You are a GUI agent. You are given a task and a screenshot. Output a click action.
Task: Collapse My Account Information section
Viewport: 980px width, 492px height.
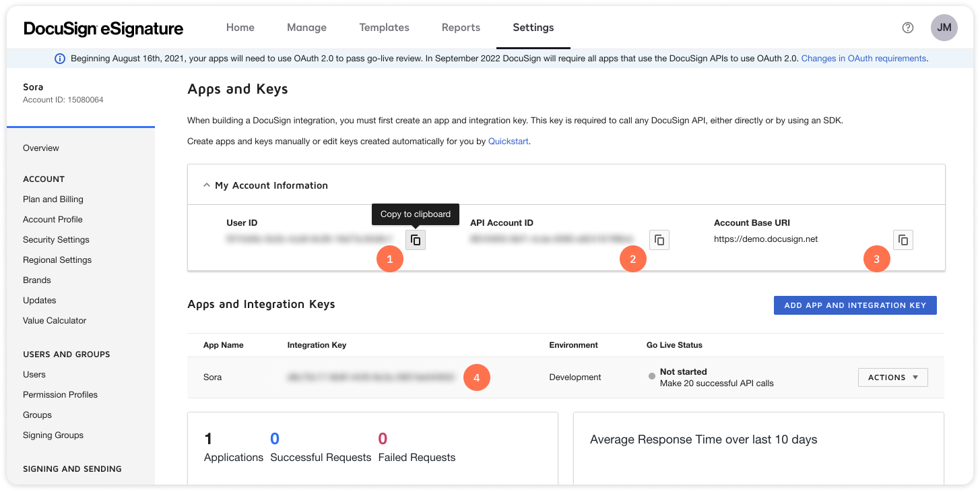click(207, 185)
